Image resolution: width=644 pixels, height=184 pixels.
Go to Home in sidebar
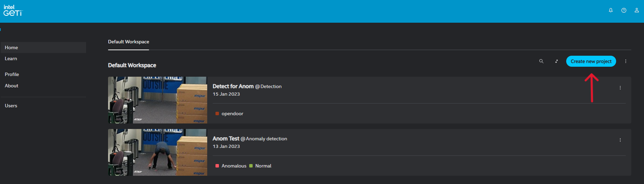click(11, 47)
